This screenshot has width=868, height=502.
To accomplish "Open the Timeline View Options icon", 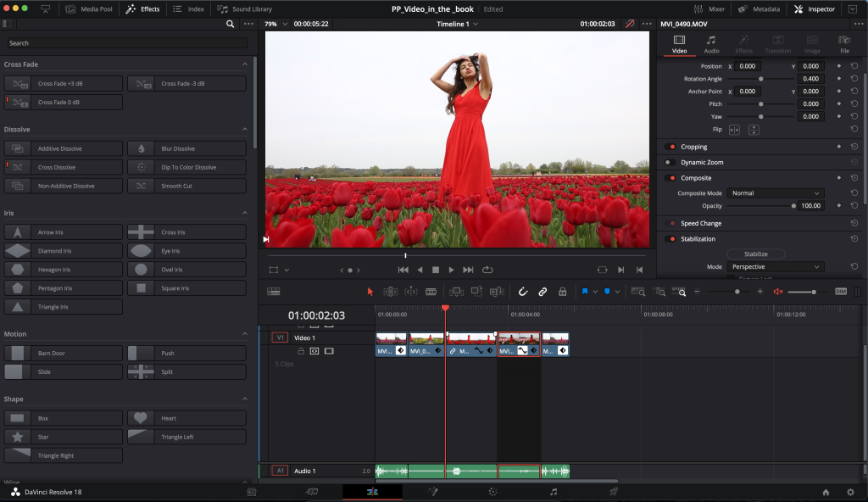I will [274, 292].
